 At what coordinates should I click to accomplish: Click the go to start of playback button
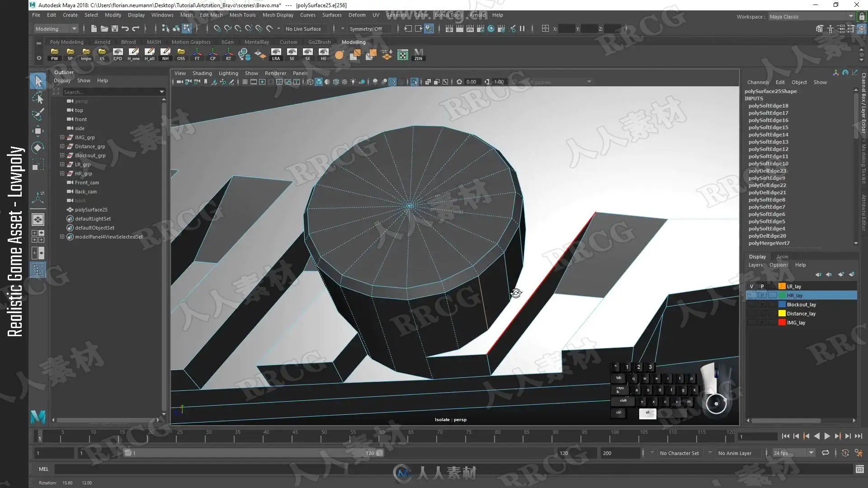click(785, 436)
